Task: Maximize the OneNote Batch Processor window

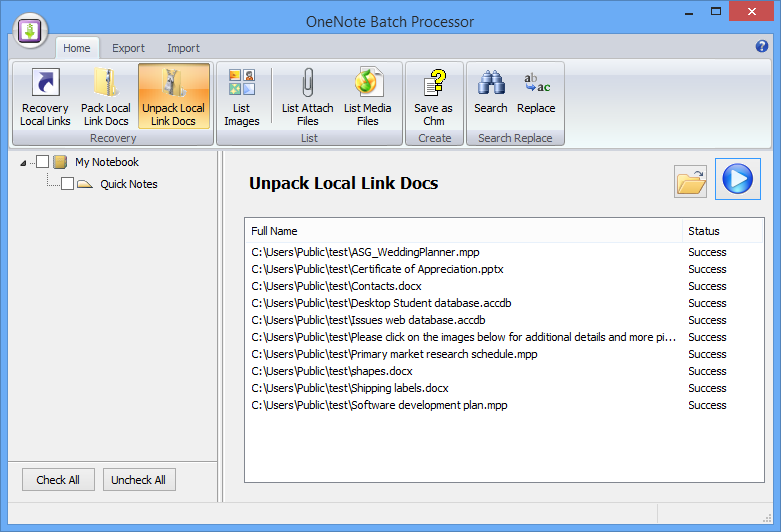Action: (x=716, y=11)
